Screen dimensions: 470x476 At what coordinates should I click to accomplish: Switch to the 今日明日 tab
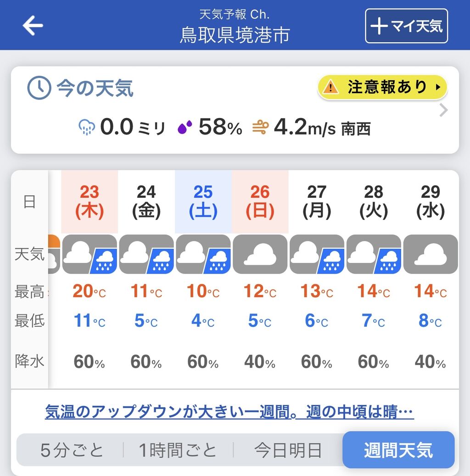(x=288, y=450)
